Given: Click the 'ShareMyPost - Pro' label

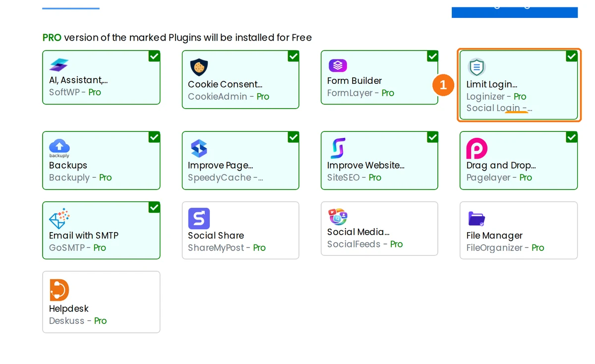Looking at the screenshot, I should (x=227, y=247).
